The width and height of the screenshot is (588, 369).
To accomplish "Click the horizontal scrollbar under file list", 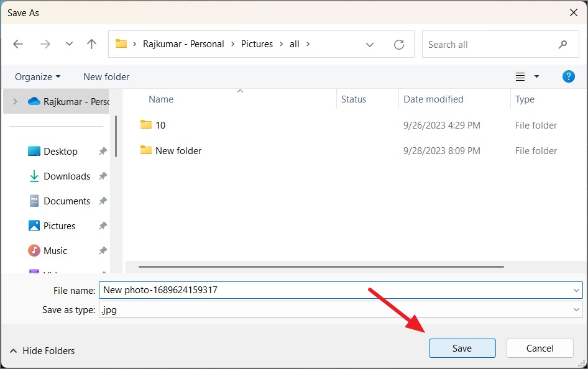I will tap(321, 266).
